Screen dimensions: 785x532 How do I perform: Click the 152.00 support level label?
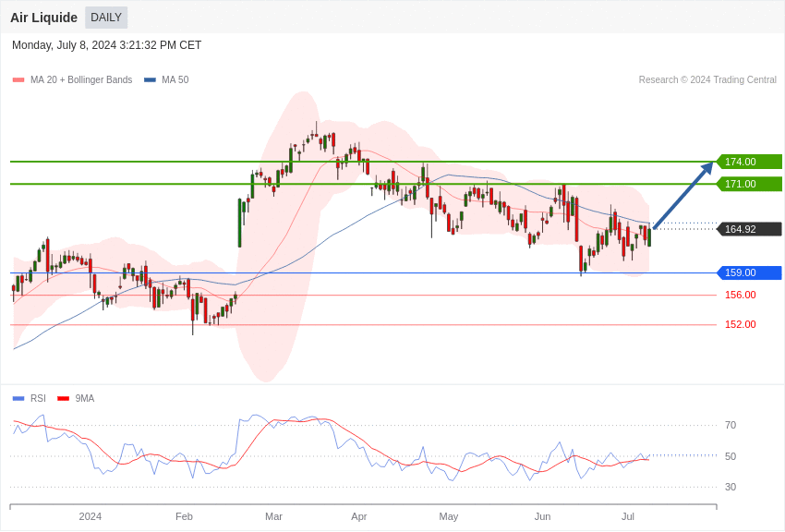[x=740, y=324]
